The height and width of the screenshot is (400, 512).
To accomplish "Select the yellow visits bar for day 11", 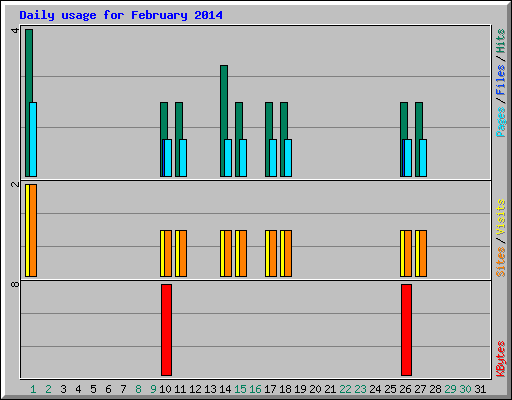I will (x=177, y=253).
